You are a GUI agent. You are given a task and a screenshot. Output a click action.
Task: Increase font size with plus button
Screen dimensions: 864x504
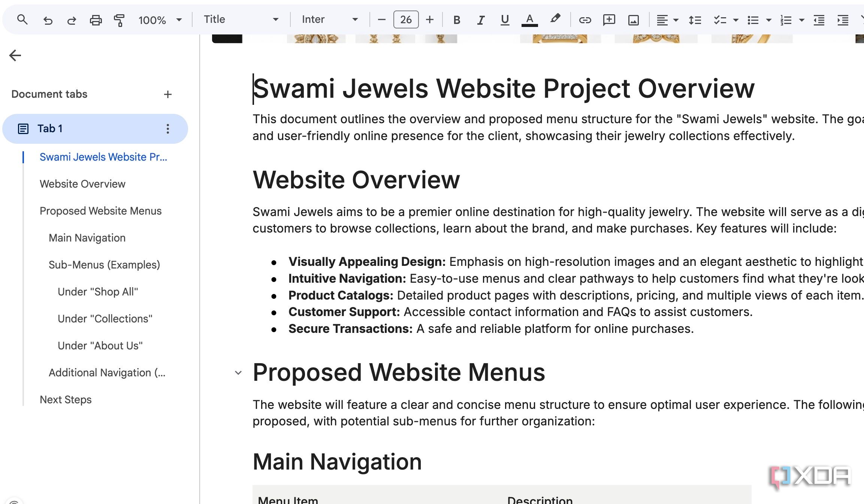point(430,19)
